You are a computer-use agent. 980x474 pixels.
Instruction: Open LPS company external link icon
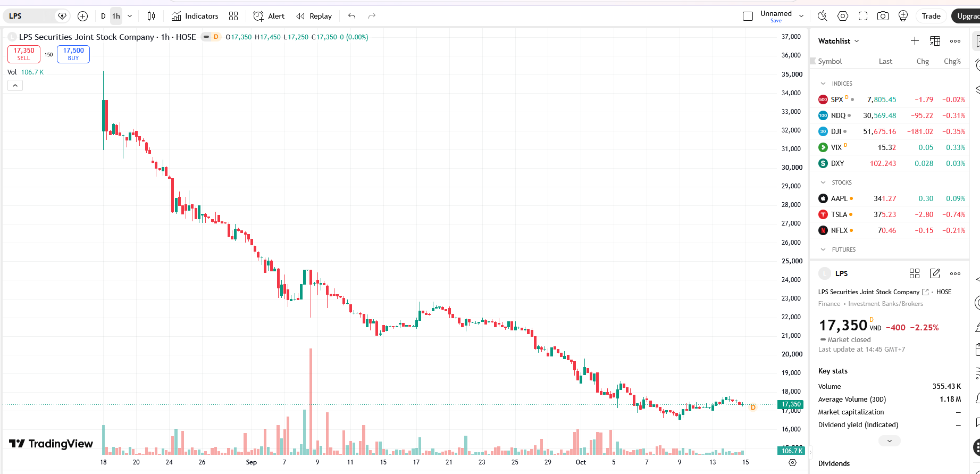coord(925,292)
